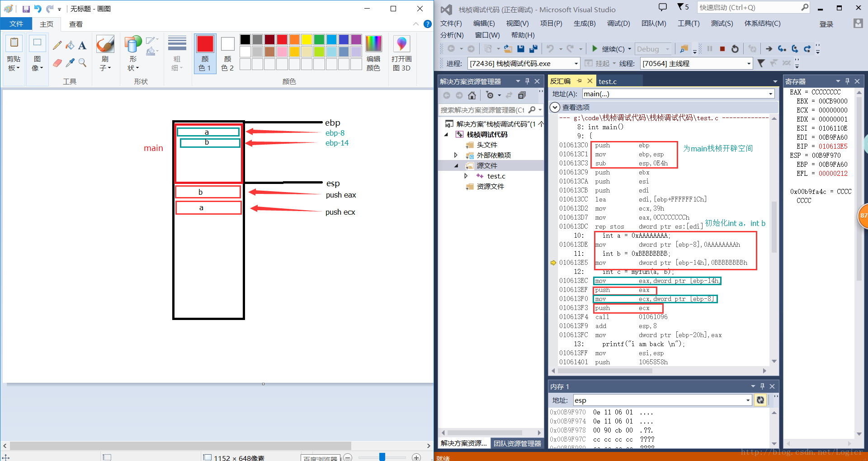Stop debugging with the red square icon
The height and width of the screenshot is (461, 868).
click(722, 49)
